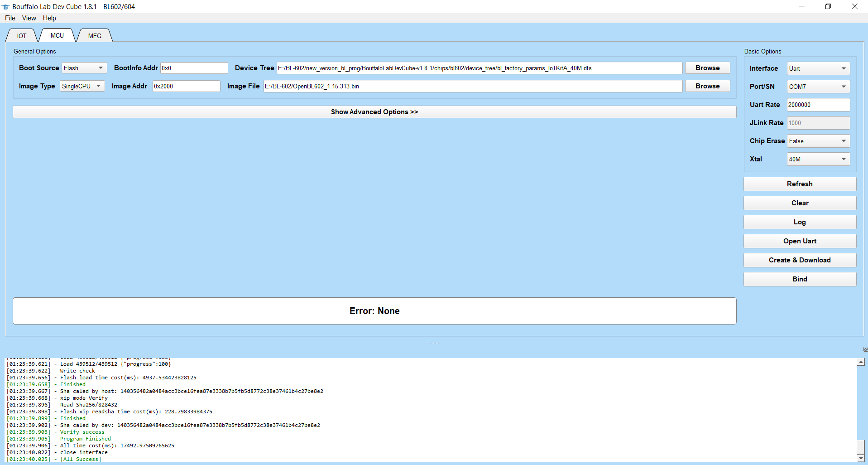The height and width of the screenshot is (465, 868).
Task: Expand Show Advanced Options
Action: pos(374,112)
